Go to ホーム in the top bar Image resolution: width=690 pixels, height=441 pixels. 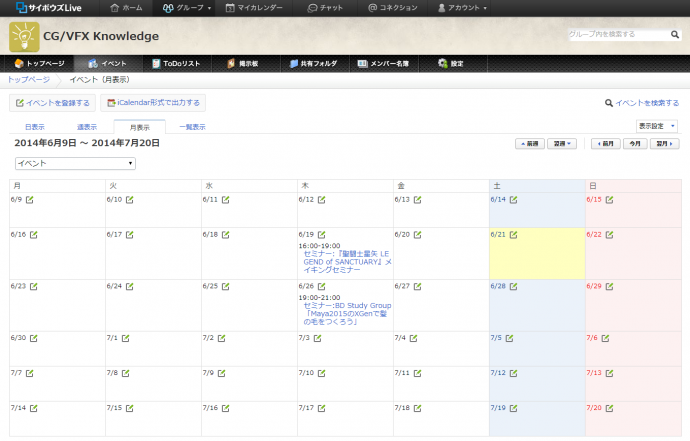click(x=125, y=7)
